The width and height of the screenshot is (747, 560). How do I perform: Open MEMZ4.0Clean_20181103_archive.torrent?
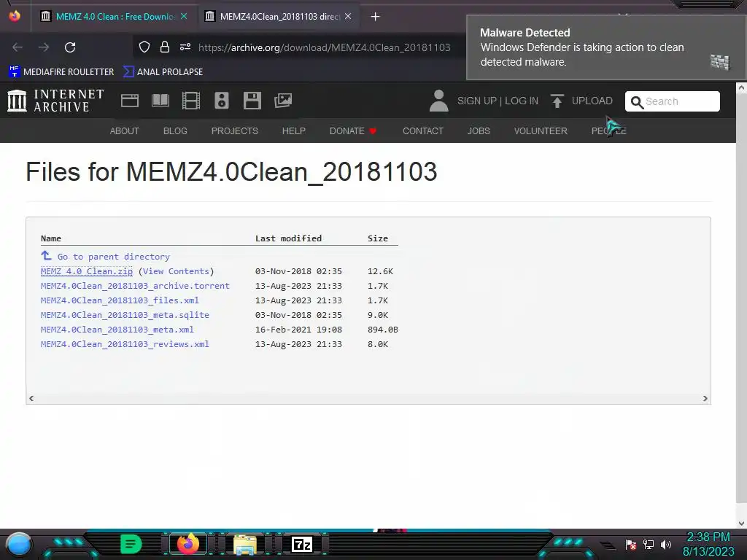tap(135, 286)
